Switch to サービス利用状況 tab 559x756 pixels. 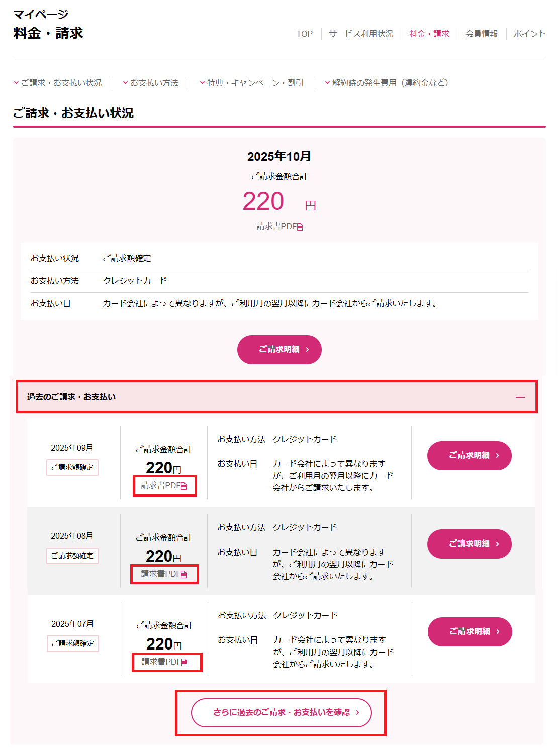pyautogui.click(x=361, y=34)
